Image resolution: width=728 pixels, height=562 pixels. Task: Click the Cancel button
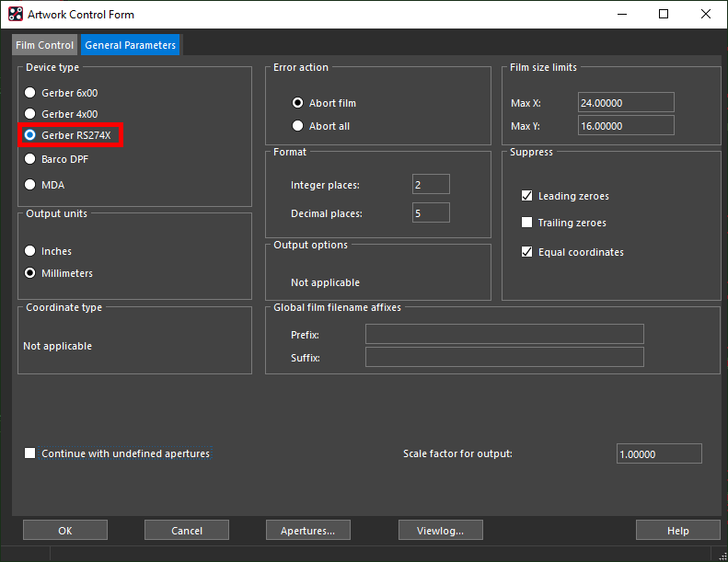point(187,530)
